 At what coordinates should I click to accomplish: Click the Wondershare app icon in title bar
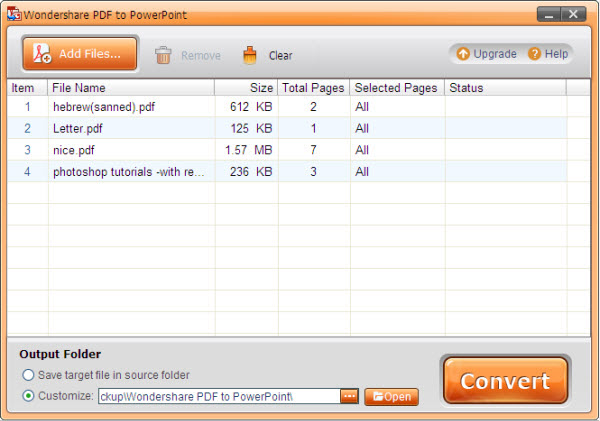[x=14, y=14]
